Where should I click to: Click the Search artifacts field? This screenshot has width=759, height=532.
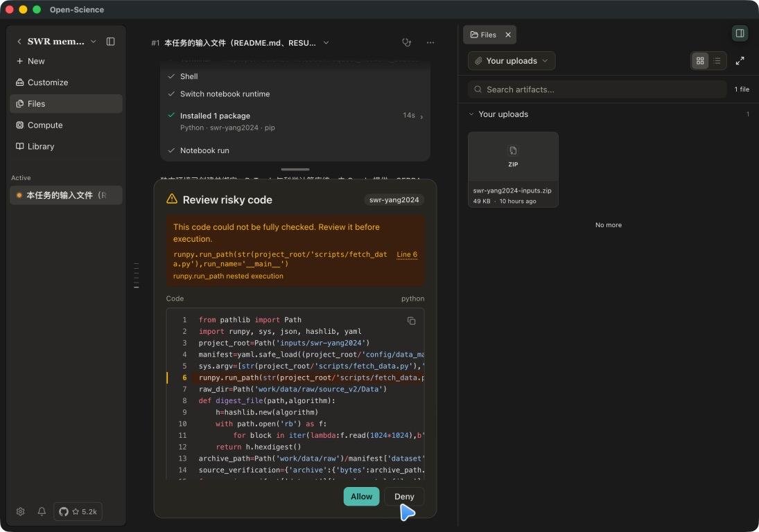597,89
